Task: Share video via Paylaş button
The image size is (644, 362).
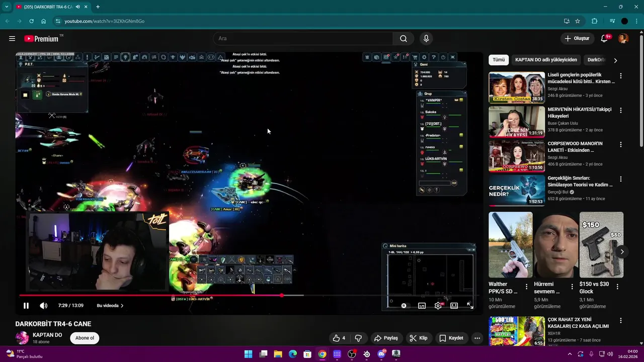Action: [x=386, y=338]
